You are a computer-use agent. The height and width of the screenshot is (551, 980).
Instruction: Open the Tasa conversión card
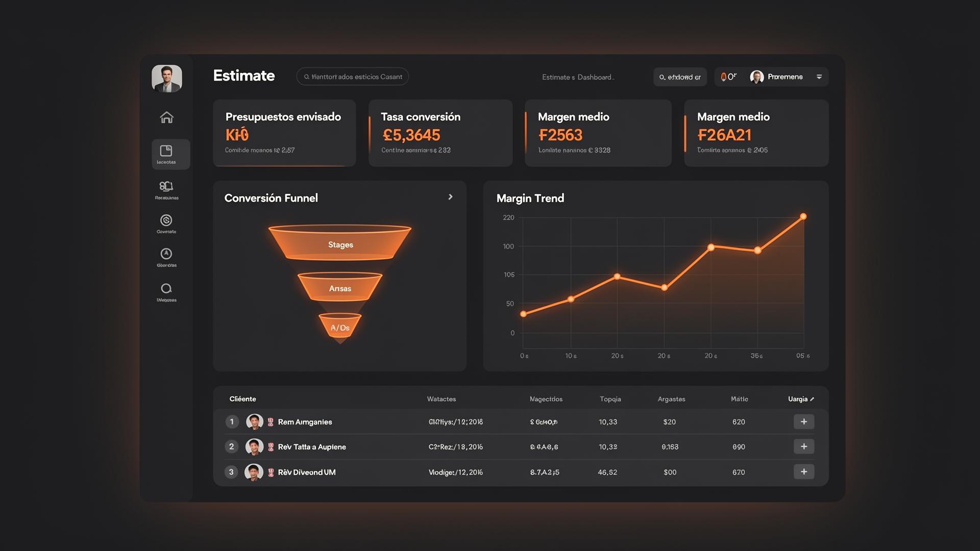point(440,133)
